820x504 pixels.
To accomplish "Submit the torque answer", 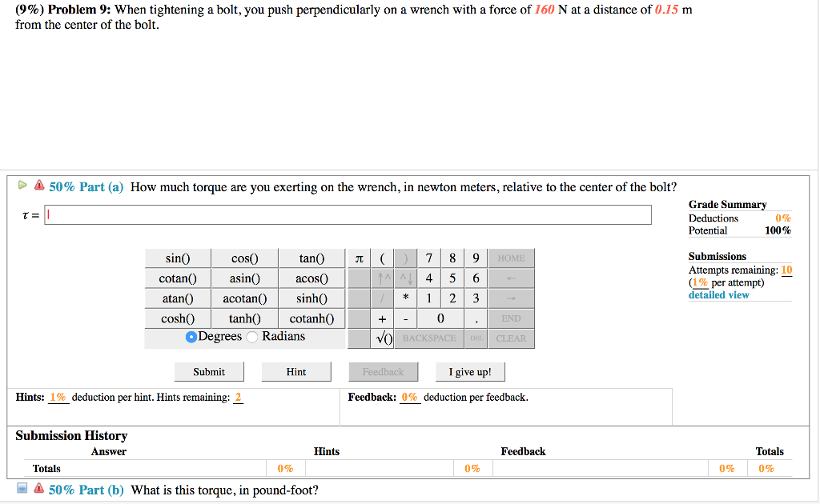I will click(x=209, y=372).
